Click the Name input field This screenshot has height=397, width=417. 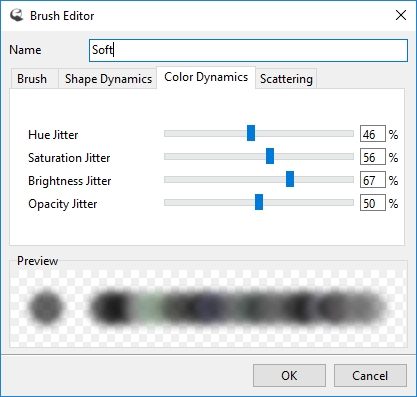[x=248, y=50]
